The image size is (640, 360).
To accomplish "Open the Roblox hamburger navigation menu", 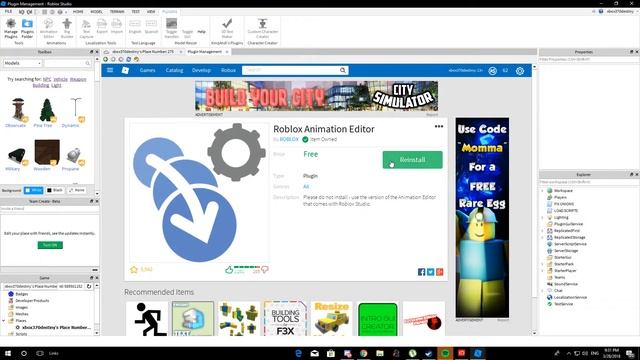I will (110, 70).
